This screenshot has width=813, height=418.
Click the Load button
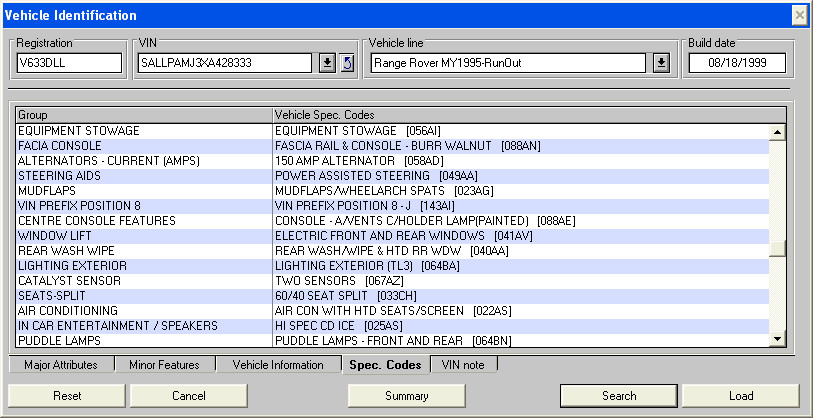pyautogui.click(x=741, y=396)
